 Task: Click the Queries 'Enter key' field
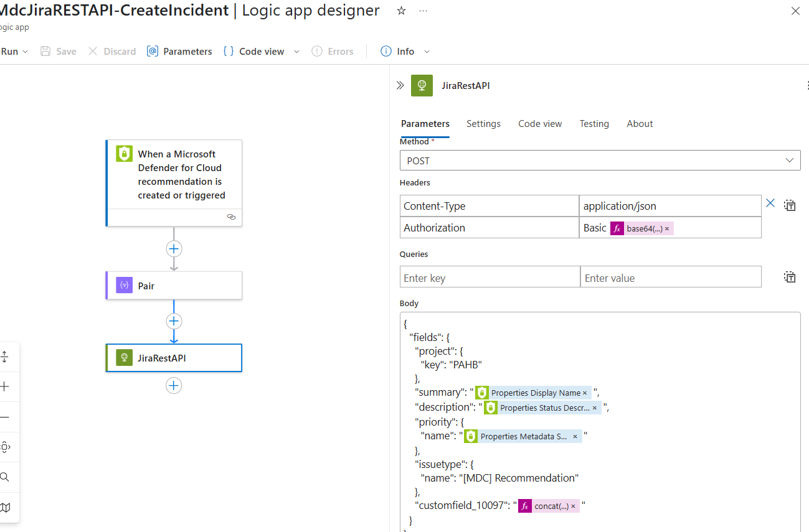(x=490, y=278)
